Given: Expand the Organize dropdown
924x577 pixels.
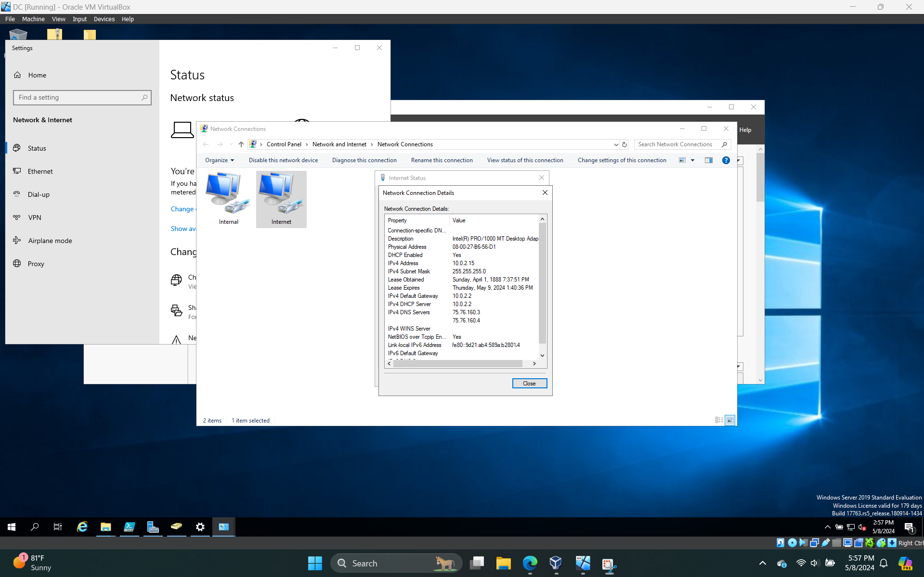Looking at the screenshot, I should click(220, 160).
